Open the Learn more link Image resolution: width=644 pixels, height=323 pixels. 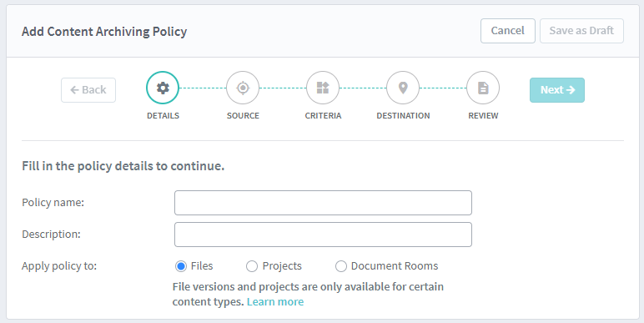275,301
